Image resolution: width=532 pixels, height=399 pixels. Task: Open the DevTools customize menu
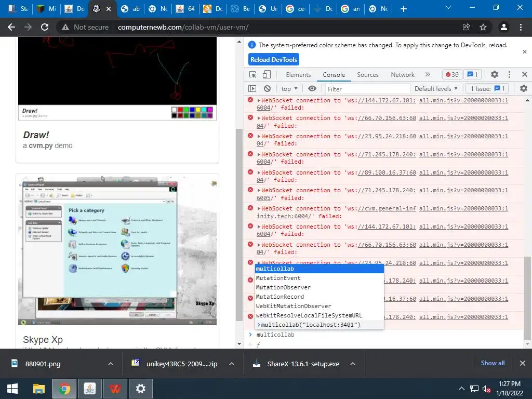coord(509,74)
